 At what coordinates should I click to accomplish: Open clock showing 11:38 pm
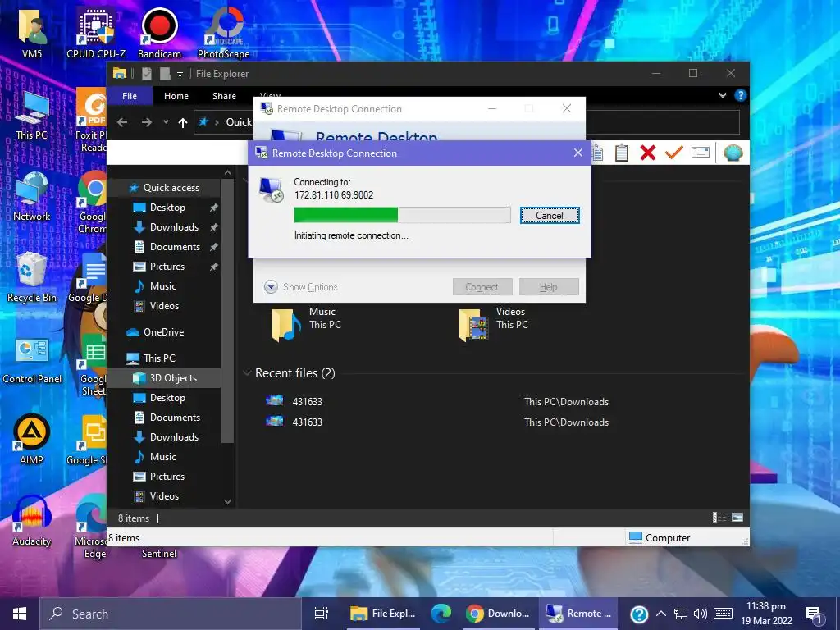pyautogui.click(x=766, y=614)
